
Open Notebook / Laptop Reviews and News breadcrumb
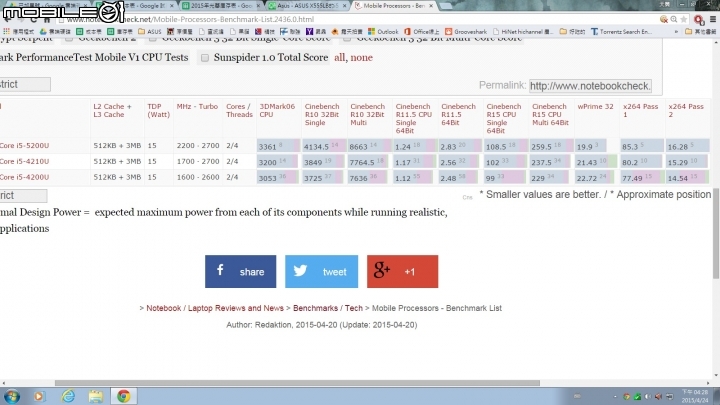215,308
